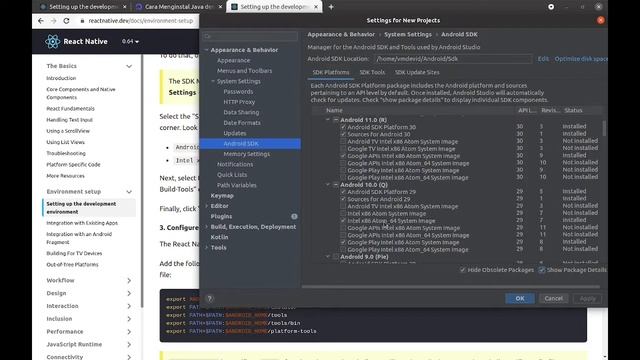The image size is (640, 360).
Task: Click the Plugins update badge
Action: [x=294, y=216]
